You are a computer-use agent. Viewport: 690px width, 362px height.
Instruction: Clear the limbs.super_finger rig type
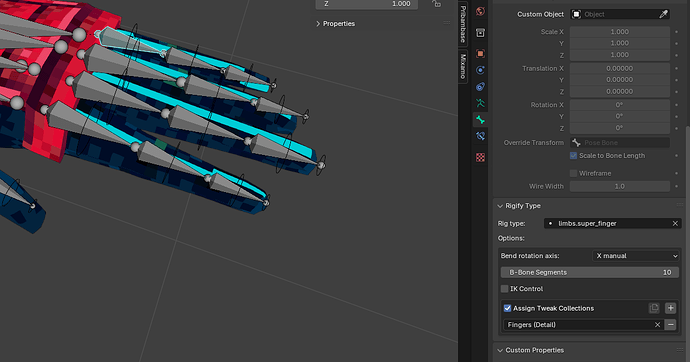tap(675, 223)
